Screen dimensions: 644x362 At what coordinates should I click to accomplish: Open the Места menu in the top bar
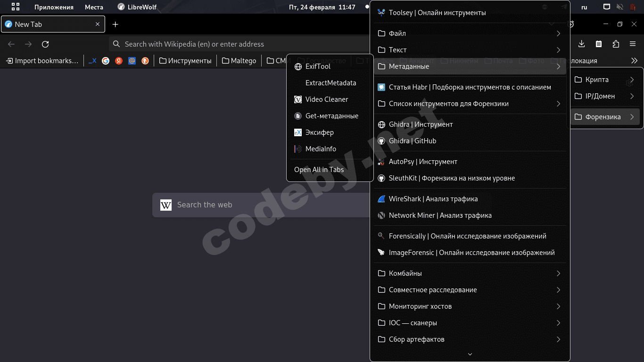tap(94, 7)
